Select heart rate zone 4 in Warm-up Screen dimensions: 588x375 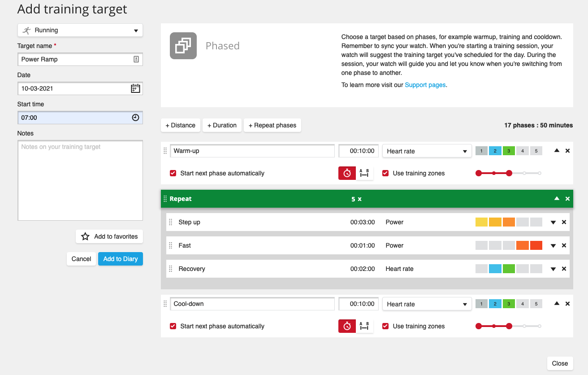click(522, 151)
